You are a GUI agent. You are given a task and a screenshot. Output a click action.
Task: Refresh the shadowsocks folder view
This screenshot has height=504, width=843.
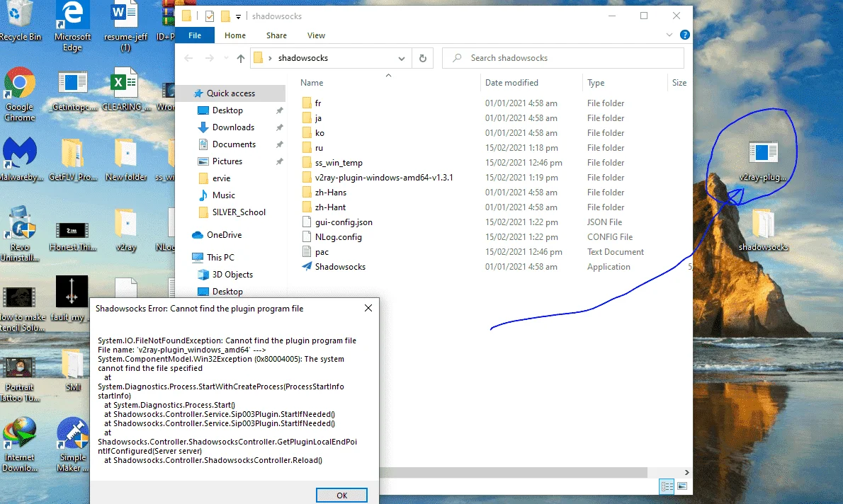(x=423, y=58)
